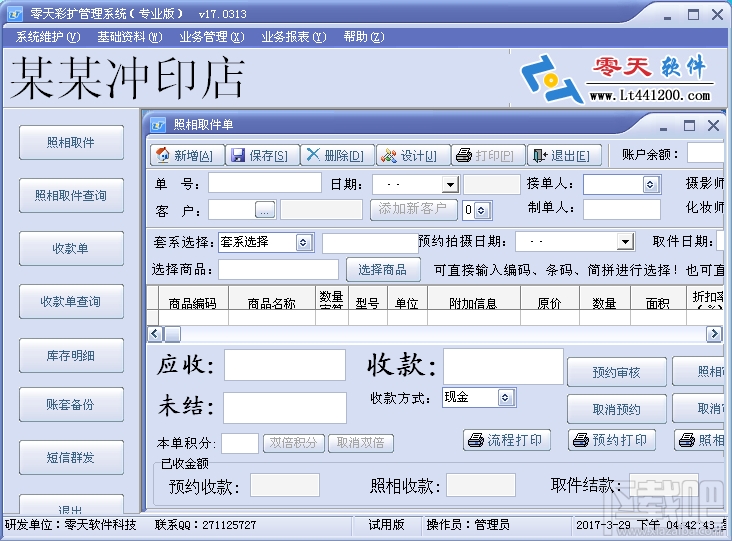This screenshot has height=541, width=732.
Task: Click the 型号 column header
Action: point(367,298)
